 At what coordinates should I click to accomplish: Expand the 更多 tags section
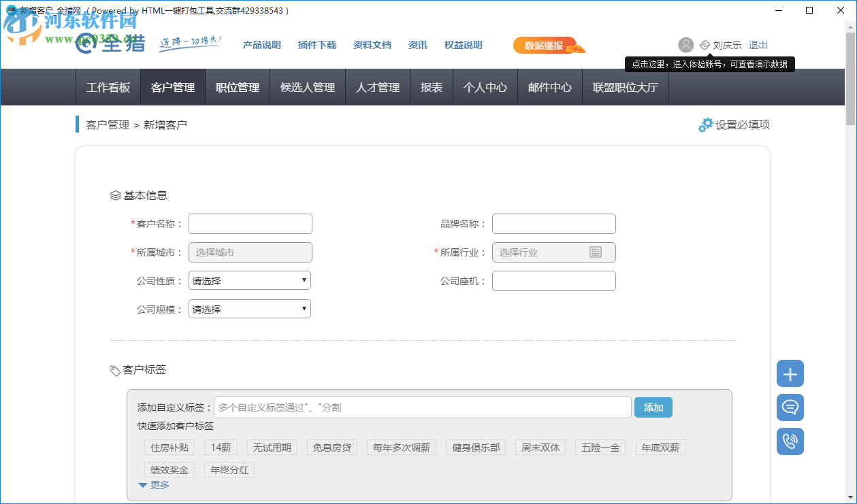[x=152, y=485]
